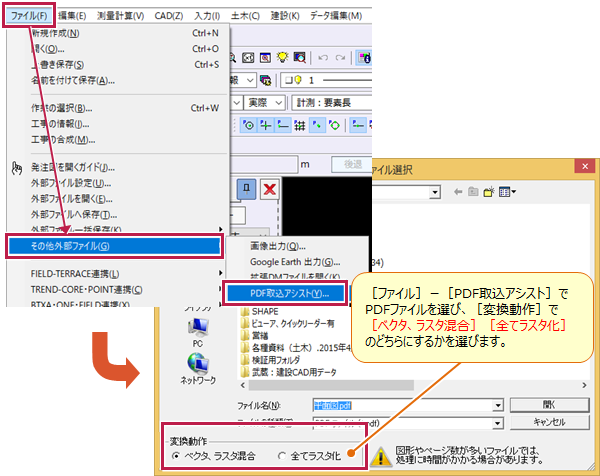Choose 画像出力(Q)... submenu item

[297, 246]
